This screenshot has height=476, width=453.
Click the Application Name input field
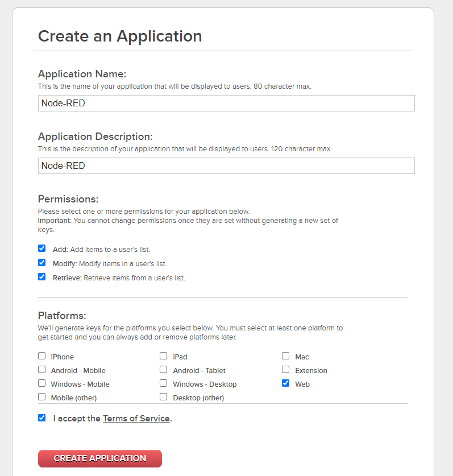(x=226, y=103)
